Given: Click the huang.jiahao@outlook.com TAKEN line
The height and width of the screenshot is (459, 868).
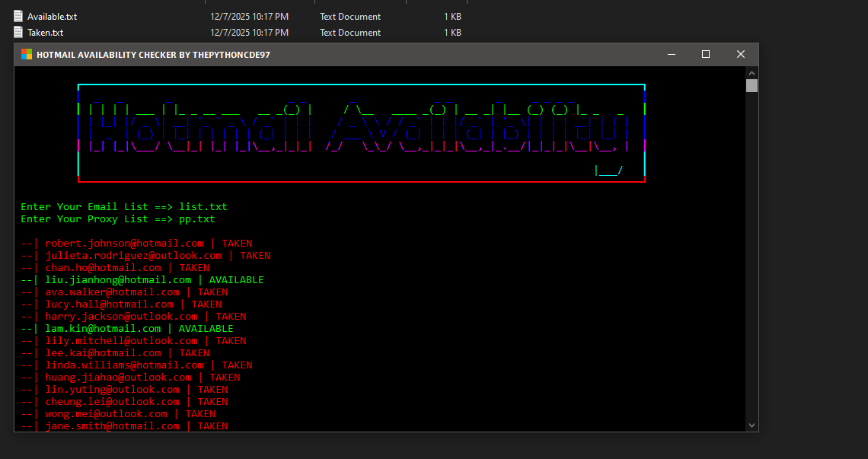Looking at the screenshot, I should point(131,377).
